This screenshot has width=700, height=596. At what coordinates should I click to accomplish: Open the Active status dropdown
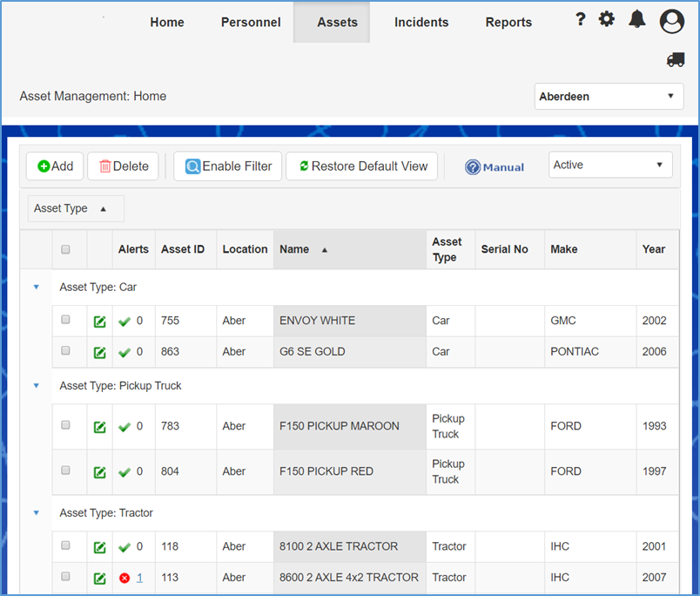610,165
